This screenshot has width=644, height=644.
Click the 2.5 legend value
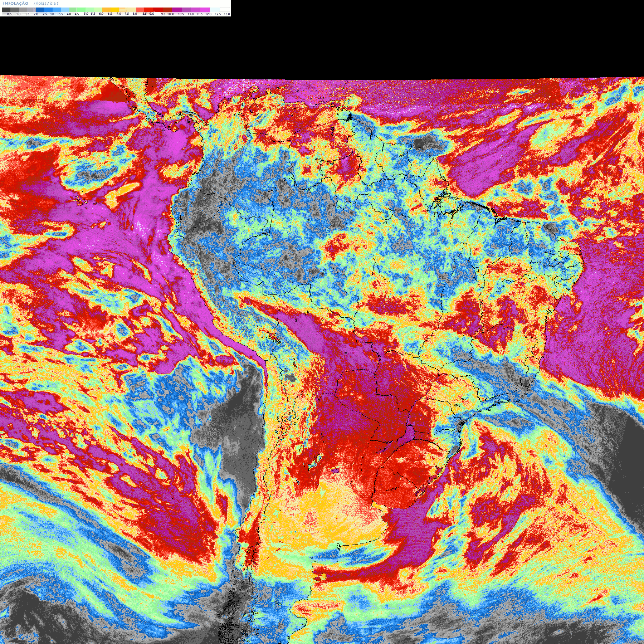pyautogui.click(x=45, y=14)
